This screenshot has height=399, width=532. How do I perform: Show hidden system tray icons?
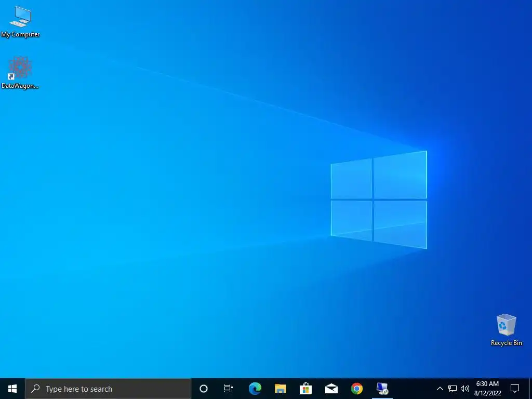pos(440,389)
